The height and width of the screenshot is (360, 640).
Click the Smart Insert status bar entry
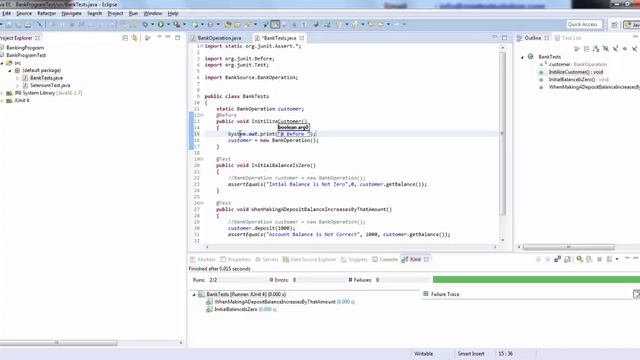[x=471, y=354]
